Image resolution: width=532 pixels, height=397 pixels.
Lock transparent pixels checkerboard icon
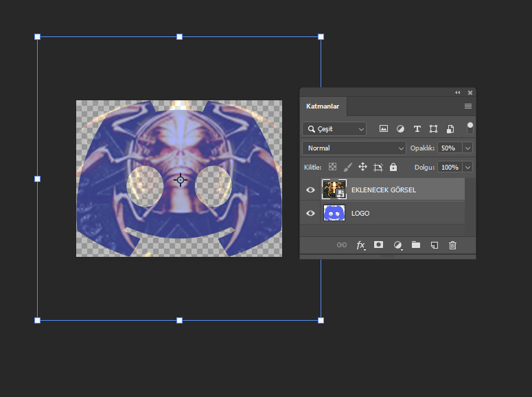(332, 167)
